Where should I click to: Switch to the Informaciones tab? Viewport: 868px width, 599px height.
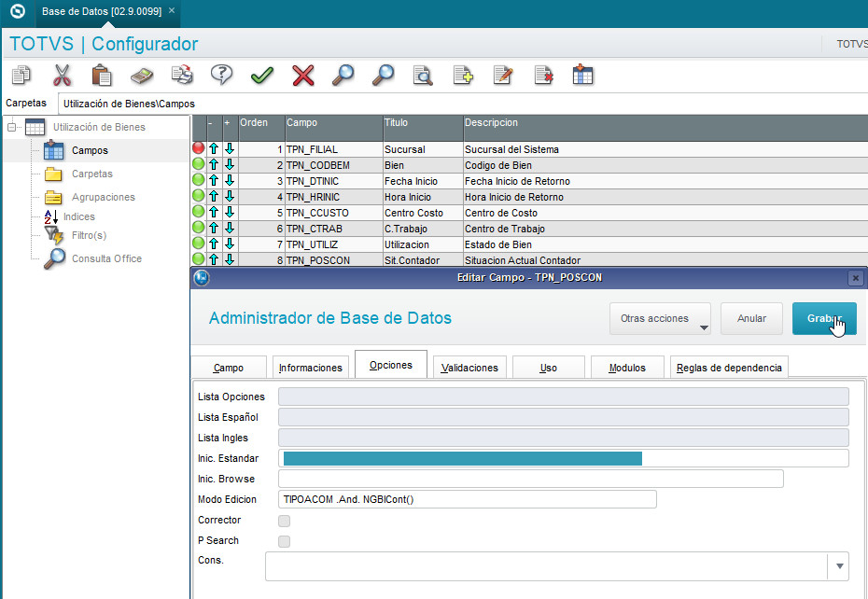point(311,368)
